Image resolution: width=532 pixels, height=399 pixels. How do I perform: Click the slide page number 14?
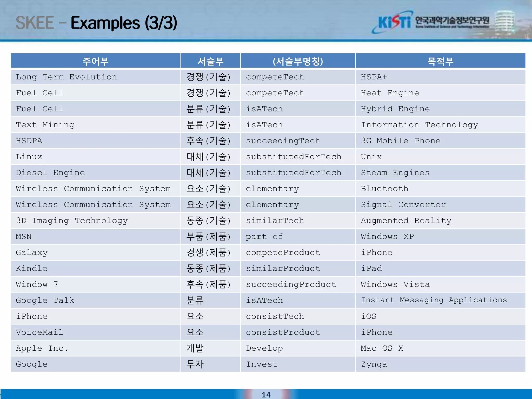[266, 395]
